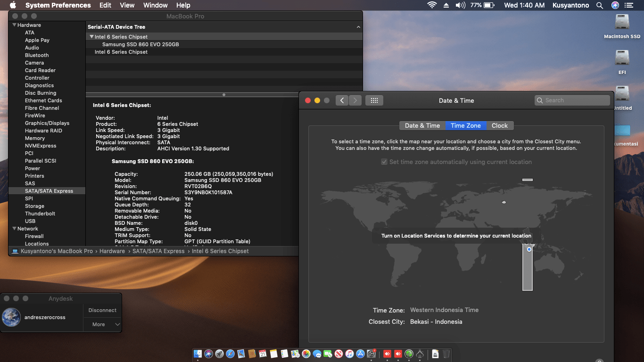Go back in System Preferences window
Screen dimensions: 644x362
342,100
